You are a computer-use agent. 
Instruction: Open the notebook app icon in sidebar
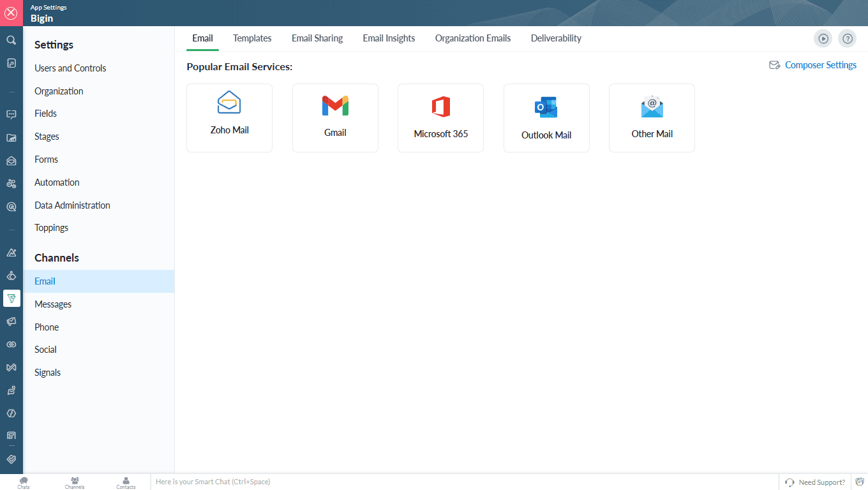click(11, 63)
